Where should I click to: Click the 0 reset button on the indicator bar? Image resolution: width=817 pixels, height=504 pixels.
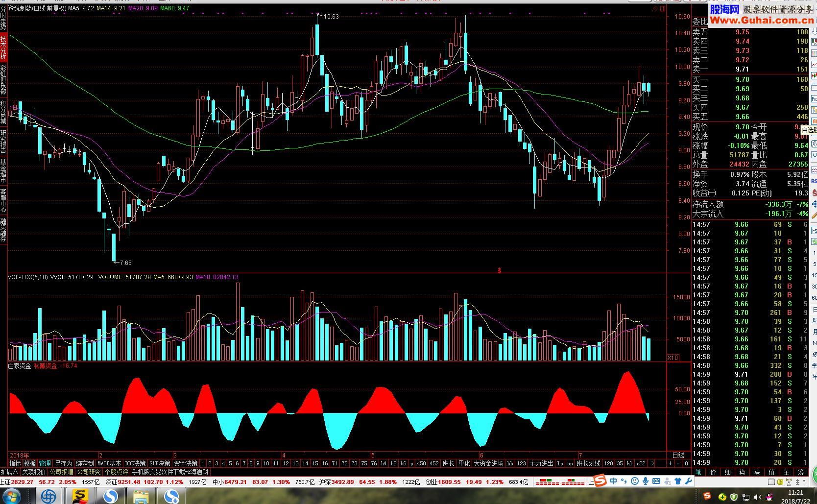[686, 463]
